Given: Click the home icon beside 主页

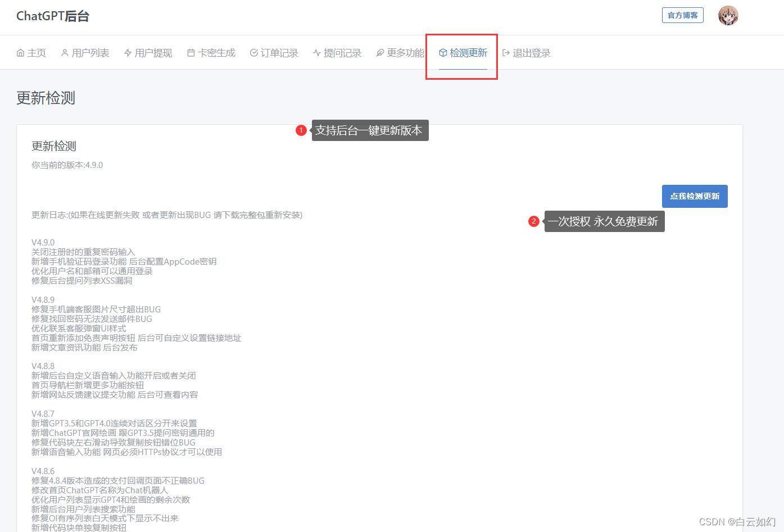Looking at the screenshot, I should (20, 53).
